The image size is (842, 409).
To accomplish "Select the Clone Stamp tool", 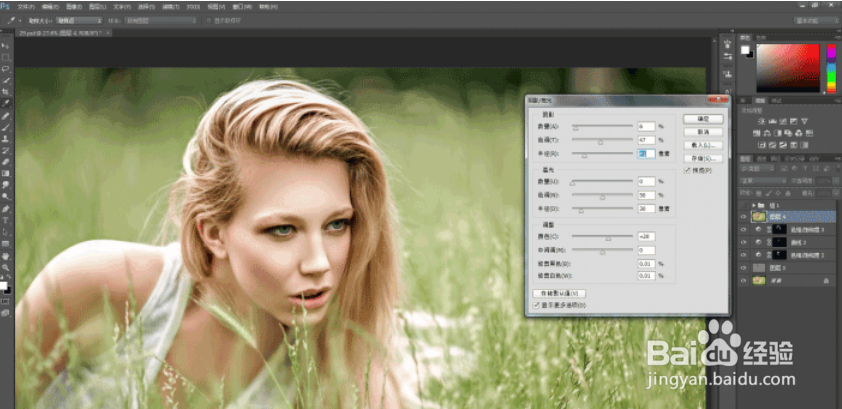I will [x=5, y=139].
